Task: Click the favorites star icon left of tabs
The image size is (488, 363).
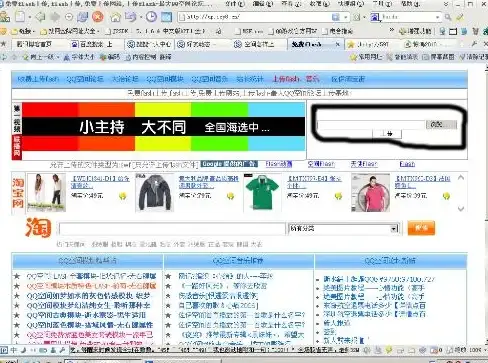Action: (x=4, y=44)
